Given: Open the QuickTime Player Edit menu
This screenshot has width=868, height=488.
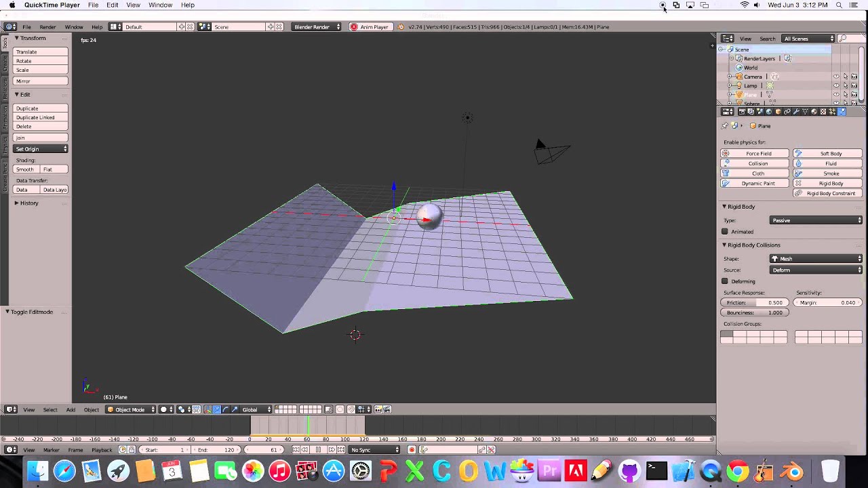Looking at the screenshot, I should [112, 5].
